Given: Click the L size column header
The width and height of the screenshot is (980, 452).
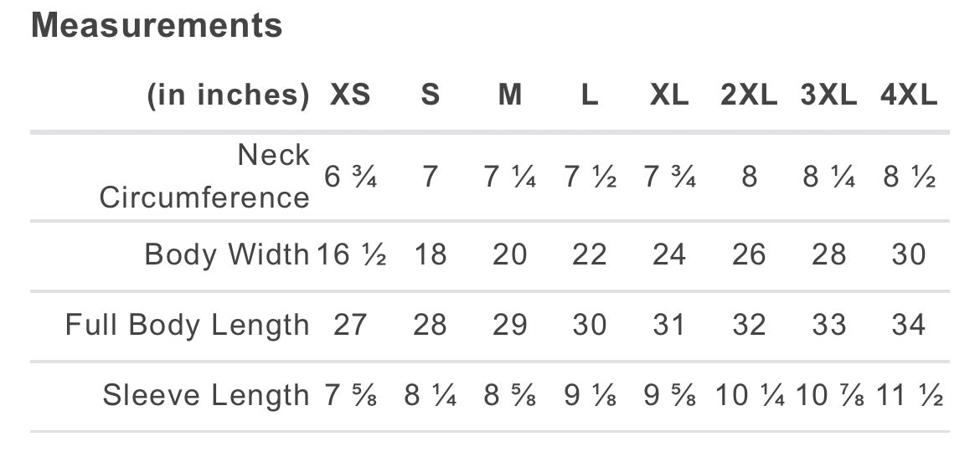Looking at the screenshot, I should pos(590,95).
